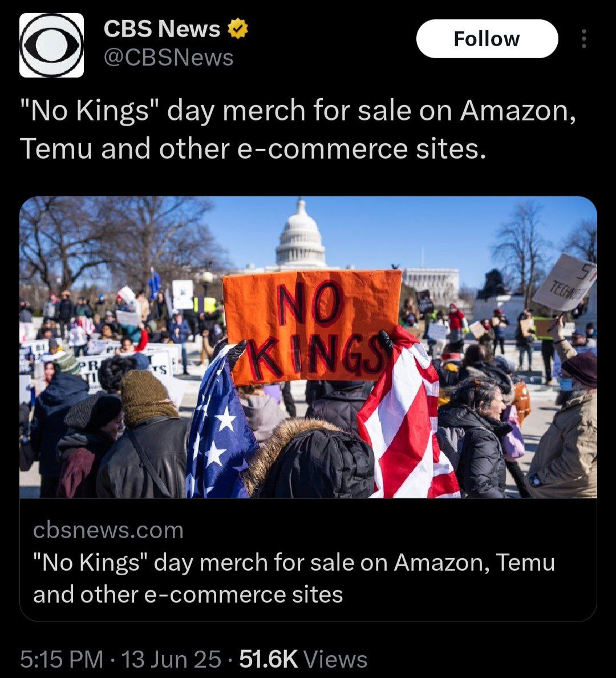Open the 5:15 PM timestamp
Viewport: 616px width, 678px height.
[x=62, y=659]
